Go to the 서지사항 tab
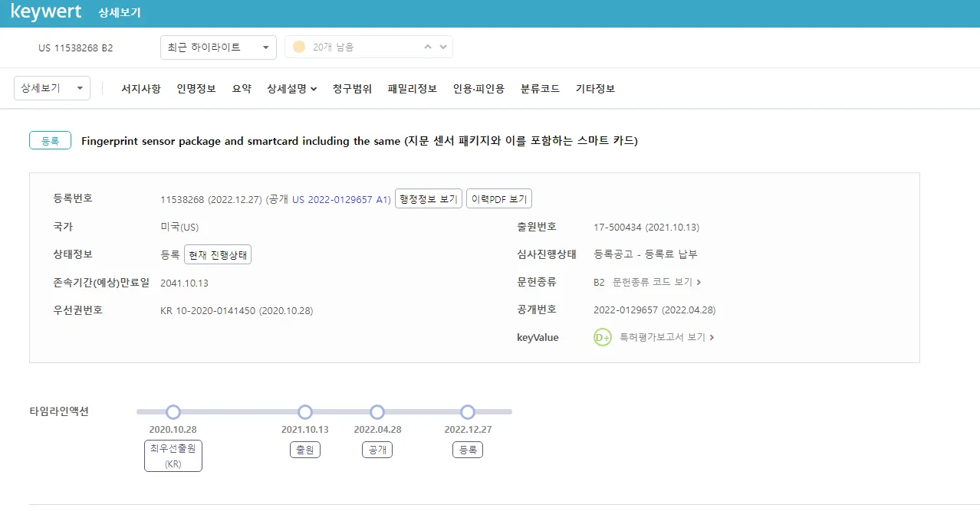This screenshot has width=980, height=511. tap(140, 89)
